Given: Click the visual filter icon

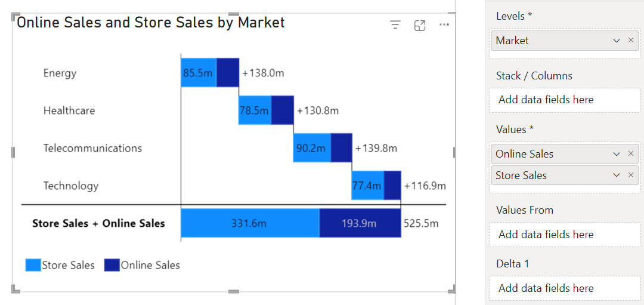Looking at the screenshot, I should (395, 25).
